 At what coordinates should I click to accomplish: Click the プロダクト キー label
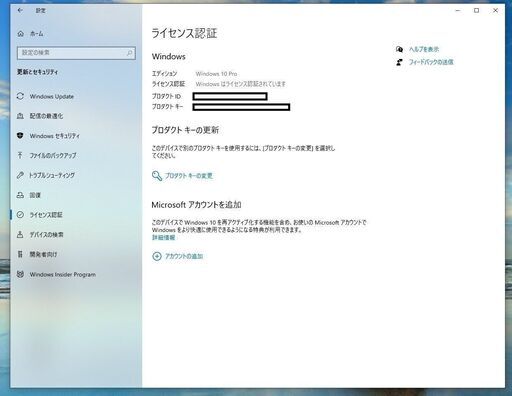(167, 107)
